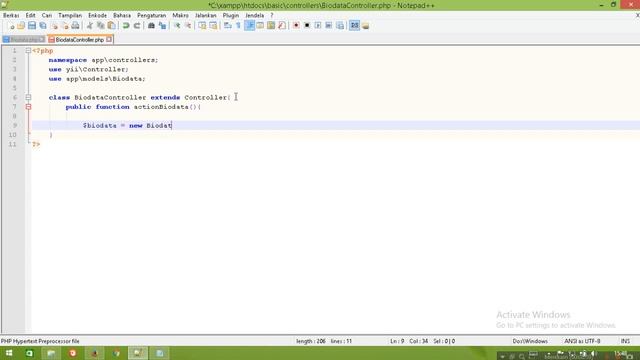Click the Stop Recording black square icon
This screenshot has height=360, width=640.
pos(307,26)
